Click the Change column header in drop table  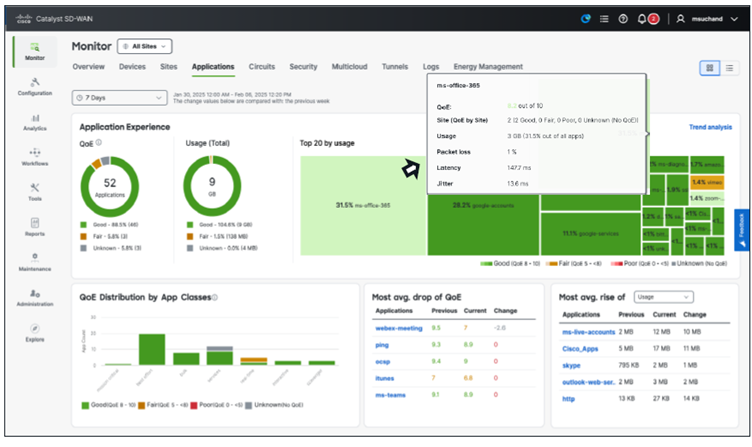(x=505, y=311)
